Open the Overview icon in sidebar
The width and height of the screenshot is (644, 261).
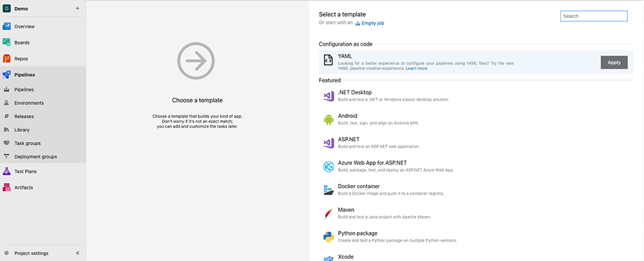point(6,26)
